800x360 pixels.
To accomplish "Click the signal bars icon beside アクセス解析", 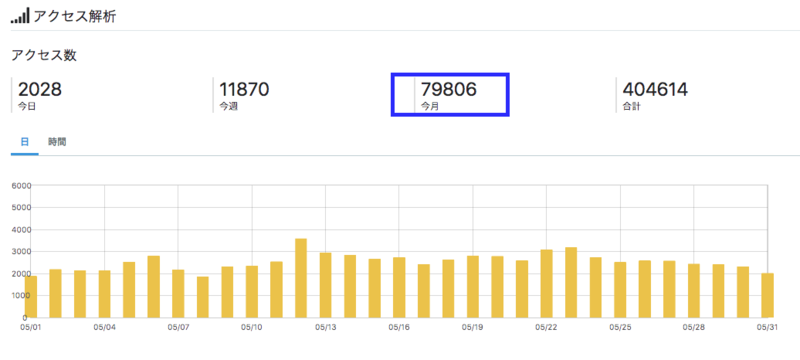I will point(20,17).
